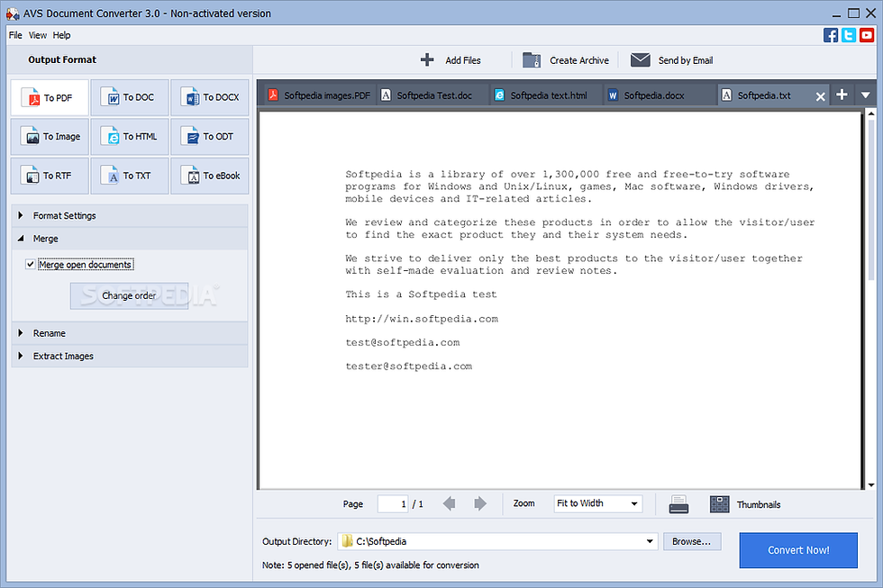Toggle the Thumbnails view icon
This screenshot has width=883, height=588.
pos(719,504)
